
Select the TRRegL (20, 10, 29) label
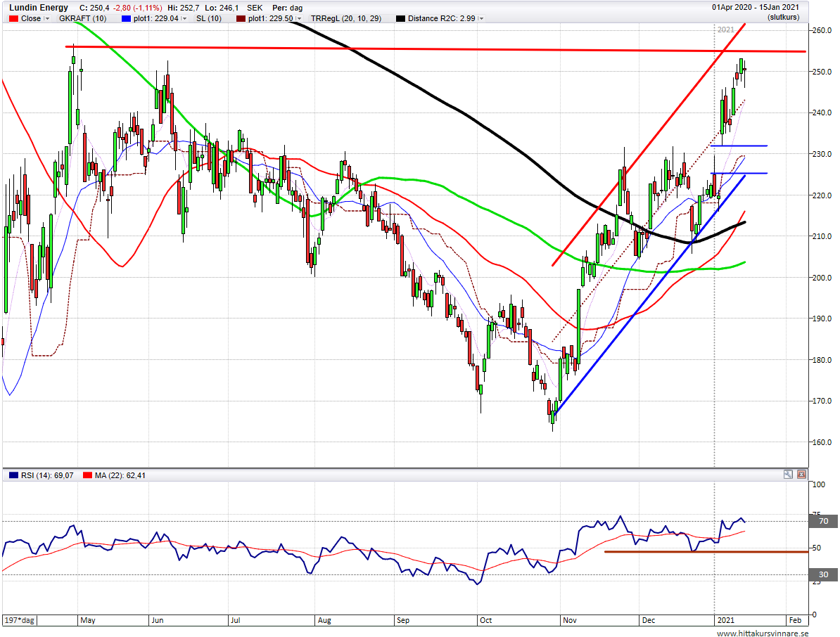(x=346, y=19)
